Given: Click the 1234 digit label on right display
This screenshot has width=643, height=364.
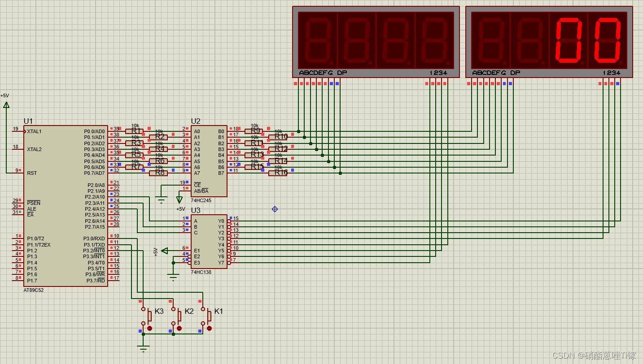Looking at the screenshot, I should pyautogui.click(x=611, y=73).
